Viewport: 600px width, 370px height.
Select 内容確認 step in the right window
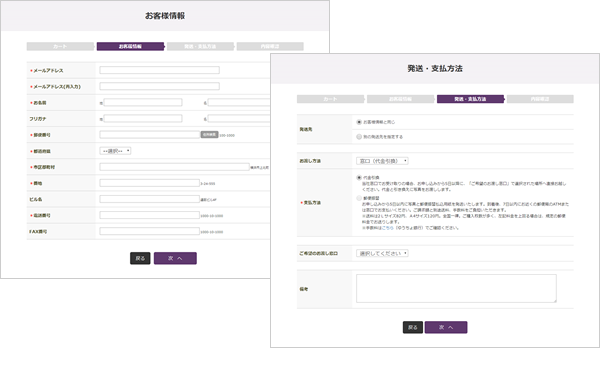[540, 99]
